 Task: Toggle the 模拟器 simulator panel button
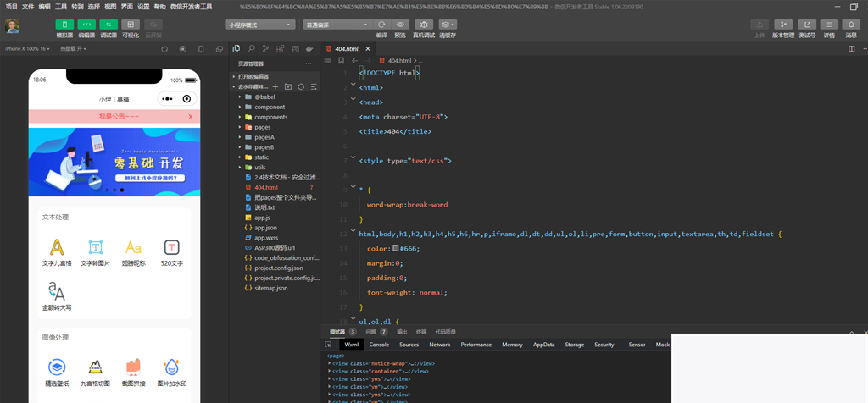click(64, 25)
